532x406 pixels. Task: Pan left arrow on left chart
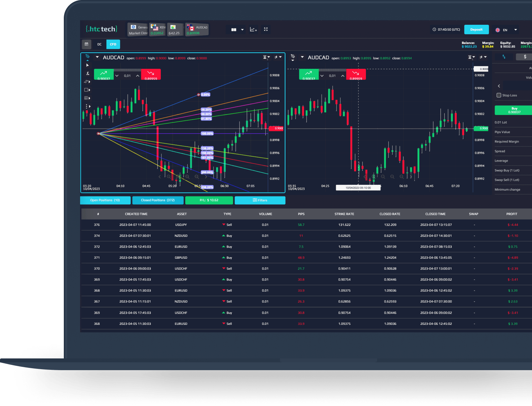[160, 177]
